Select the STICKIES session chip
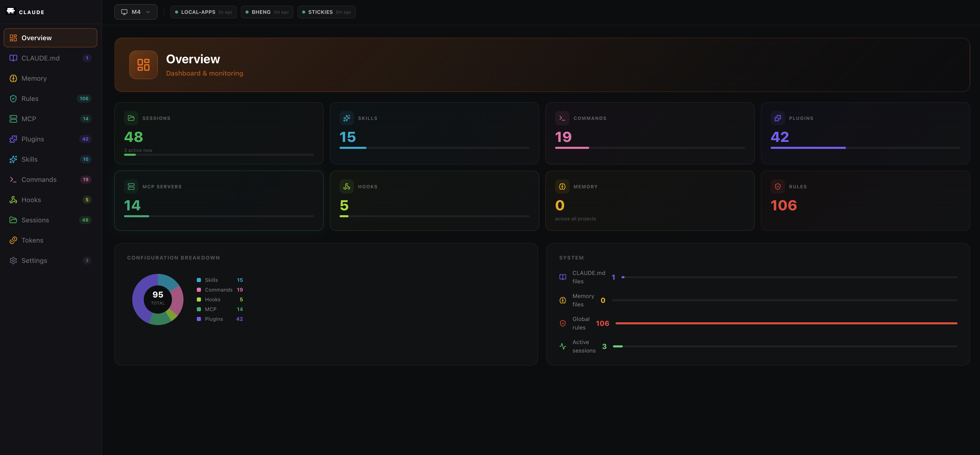980x455 pixels. (x=326, y=12)
